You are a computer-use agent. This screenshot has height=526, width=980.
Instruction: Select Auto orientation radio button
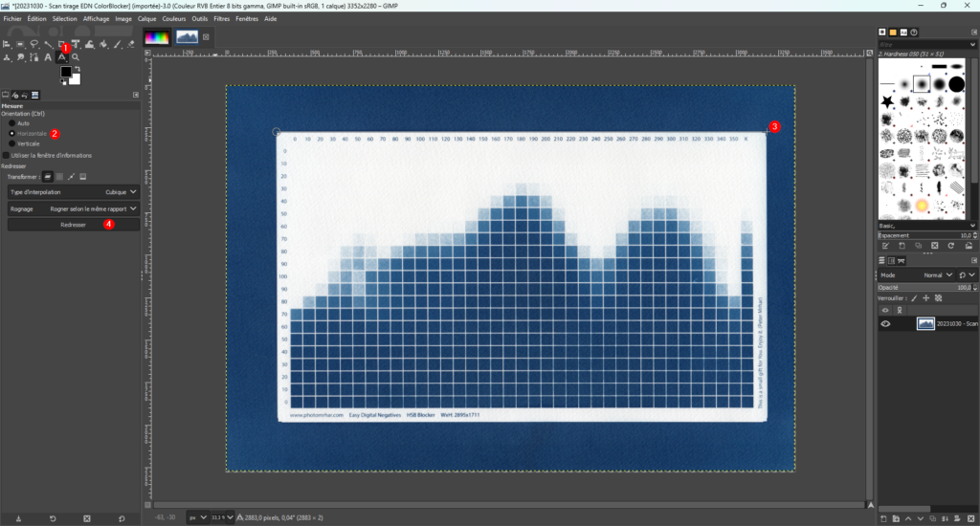(11, 123)
